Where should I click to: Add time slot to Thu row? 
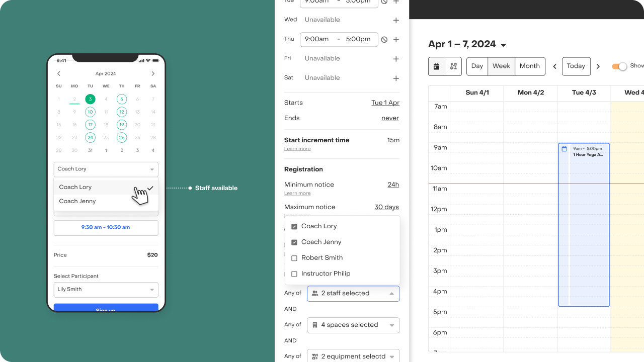[396, 39]
